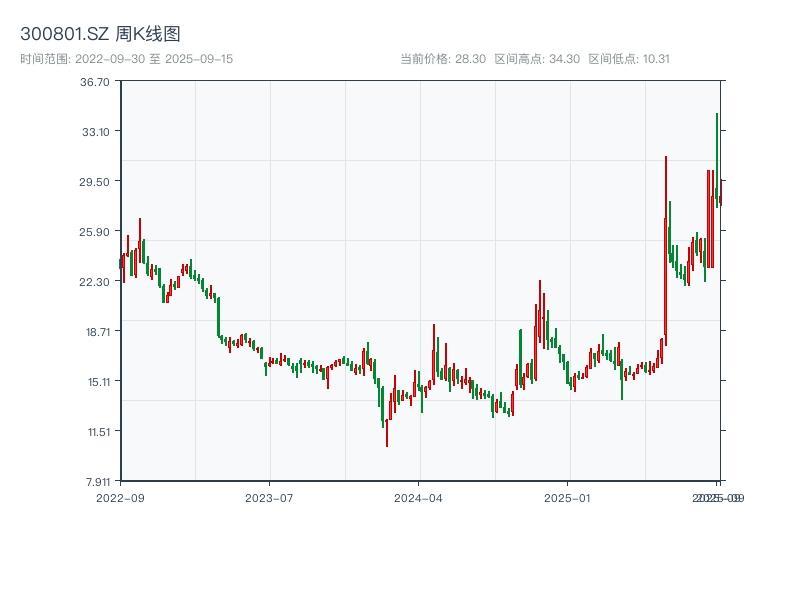This screenshot has width=800, height=600.
Task: Click x-axis label 2022-09
Action: (x=120, y=498)
